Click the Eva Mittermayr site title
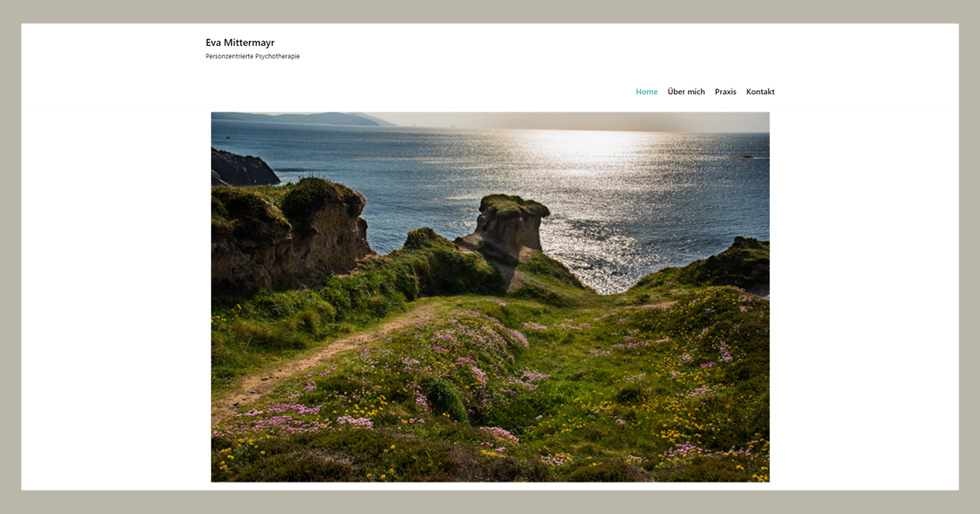Viewport: 980px width, 514px height. click(x=240, y=43)
